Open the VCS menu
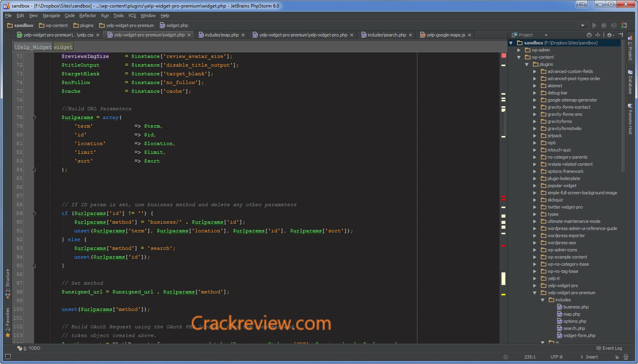 132,15
